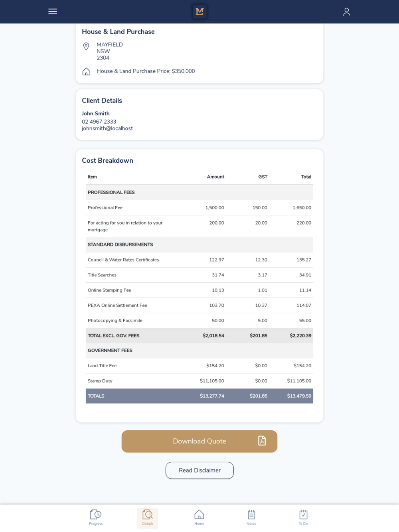Image resolution: width=399 pixels, height=532 pixels.
Task: Open the Notes tab
Action: [x=251, y=518]
